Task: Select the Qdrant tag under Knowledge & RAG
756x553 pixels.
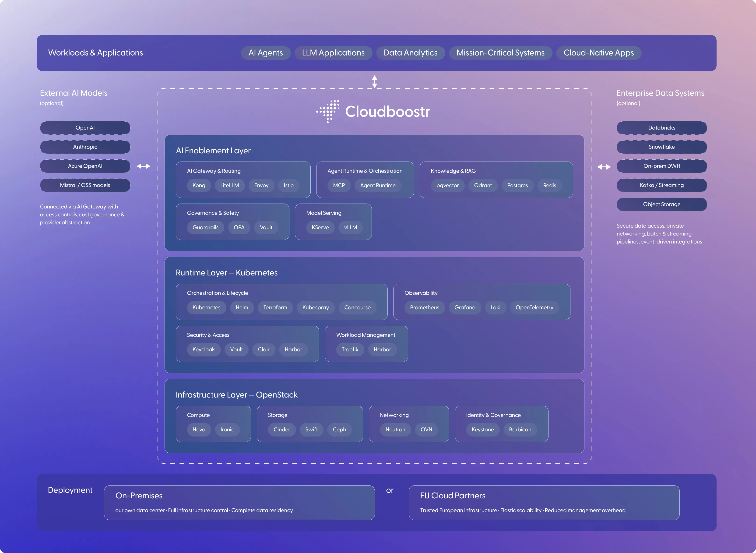Action: click(483, 185)
